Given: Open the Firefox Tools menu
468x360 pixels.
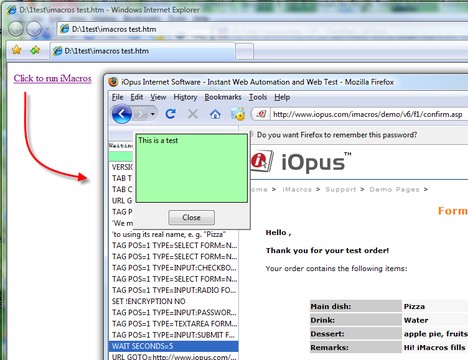Looking at the screenshot, I should 258,97.
